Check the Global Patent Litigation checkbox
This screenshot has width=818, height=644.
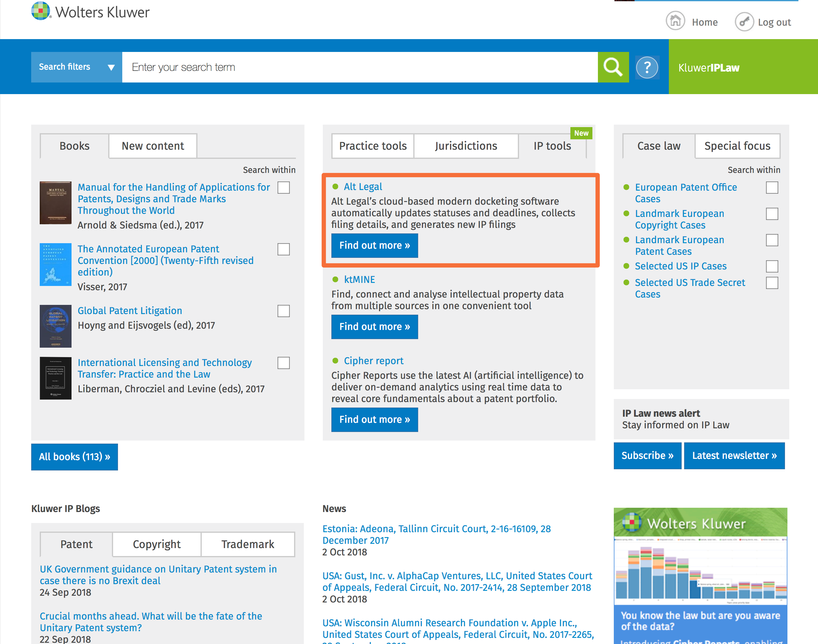pyautogui.click(x=283, y=311)
